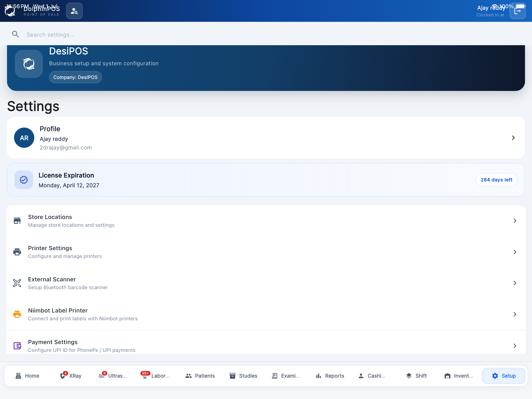Viewport: 532px width, 399px height.
Task: Click the orange Niimbot printer icon
Action: [17, 314]
